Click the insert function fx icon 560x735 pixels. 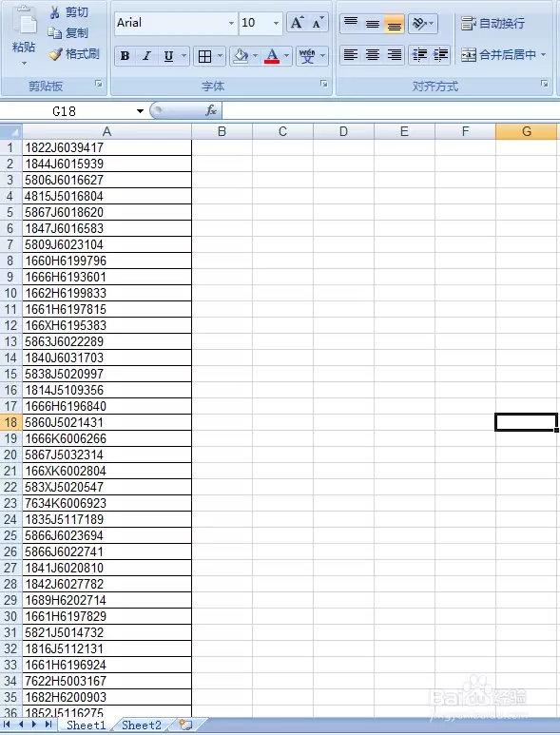[211, 110]
